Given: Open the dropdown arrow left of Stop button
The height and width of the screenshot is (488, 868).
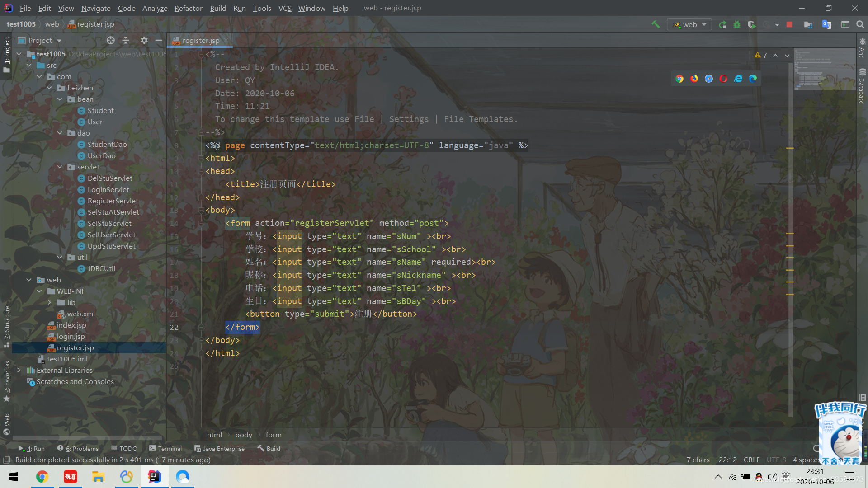Looking at the screenshot, I should (x=777, y=25).
